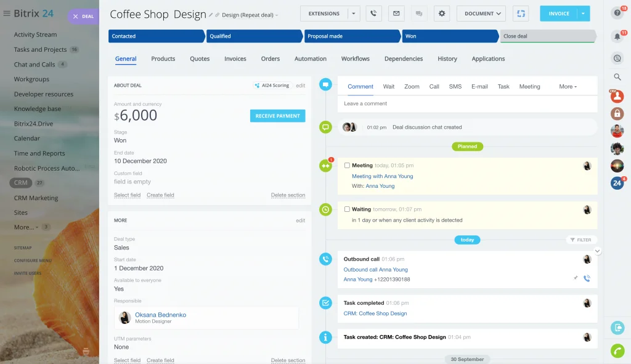Check the Meeting activity checkbox
The image size is (631, 364).
pos(347,166)
